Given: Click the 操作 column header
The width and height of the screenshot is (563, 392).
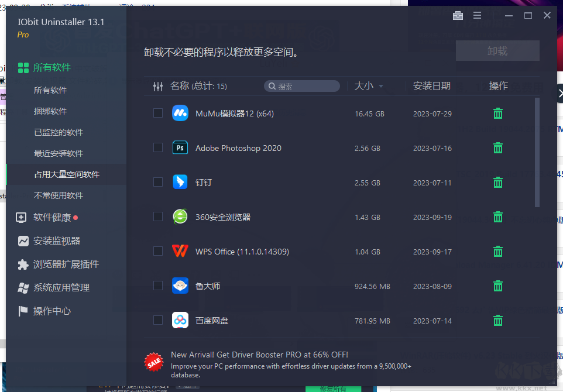Looking at the screenshot, I should pos(499,86).
